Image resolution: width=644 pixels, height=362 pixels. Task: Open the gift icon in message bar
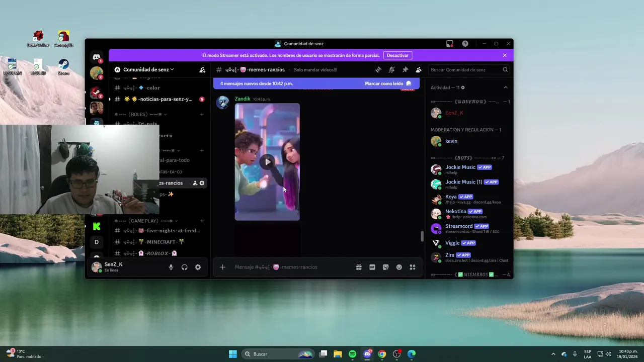[359, 267]
